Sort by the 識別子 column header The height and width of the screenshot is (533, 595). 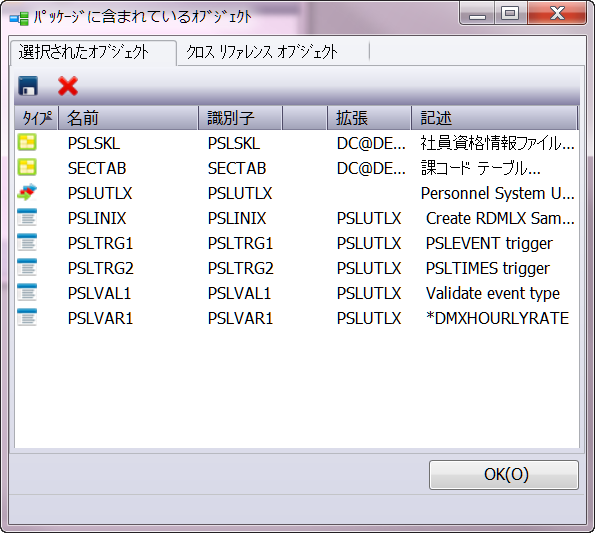point(240,118)
